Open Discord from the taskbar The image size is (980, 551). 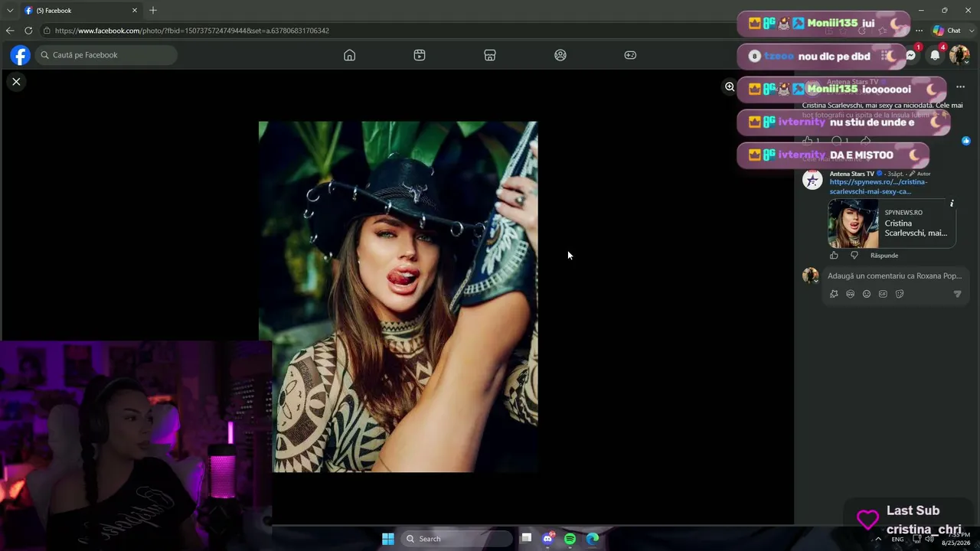[548, 539]
